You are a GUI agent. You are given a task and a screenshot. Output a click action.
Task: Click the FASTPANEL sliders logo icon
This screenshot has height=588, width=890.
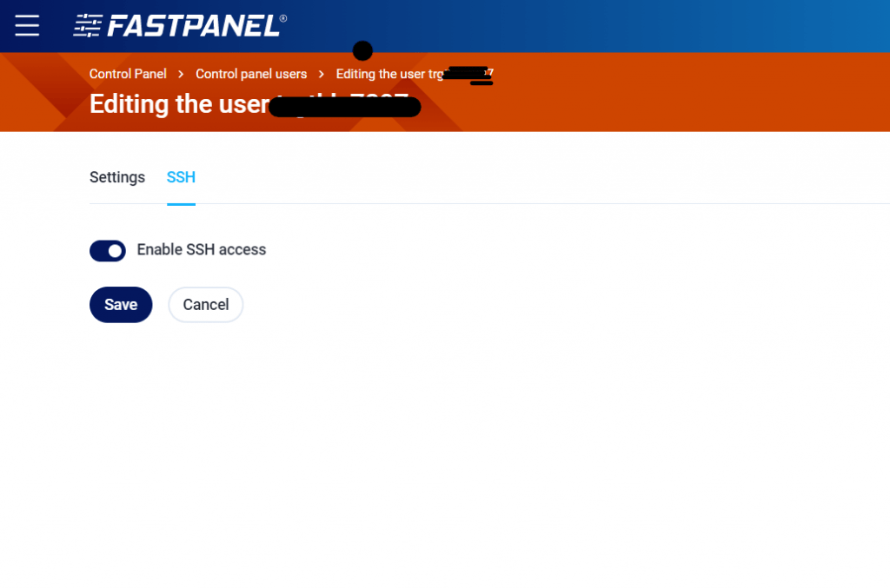(87, 25)
